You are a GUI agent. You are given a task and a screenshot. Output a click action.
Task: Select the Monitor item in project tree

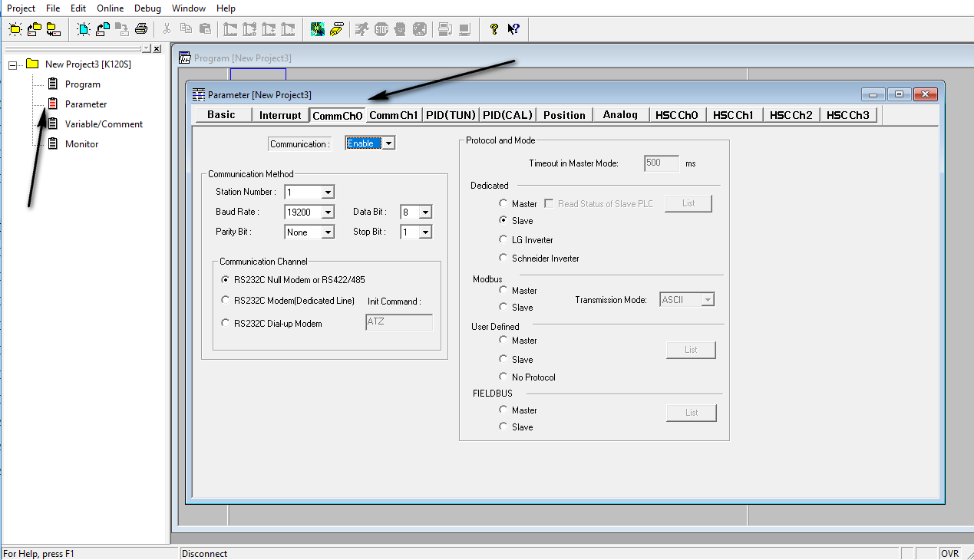coord(81,144)
